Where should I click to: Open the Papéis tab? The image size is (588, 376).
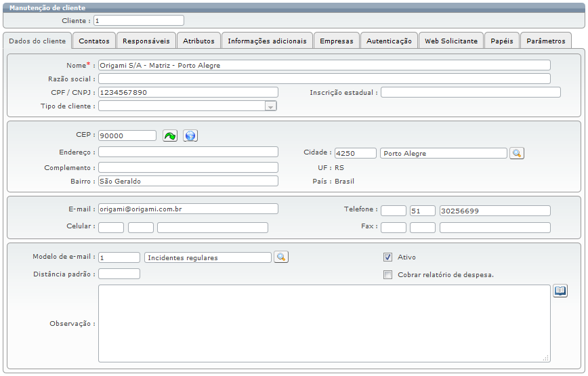click(x=501, y=41)
